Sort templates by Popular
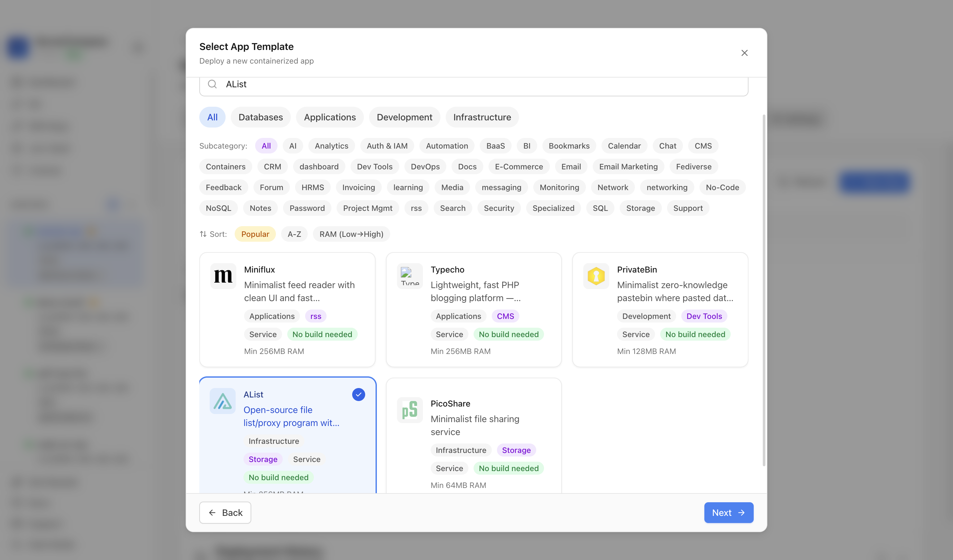This screenshot has height=560, width=953. point(255,234)
